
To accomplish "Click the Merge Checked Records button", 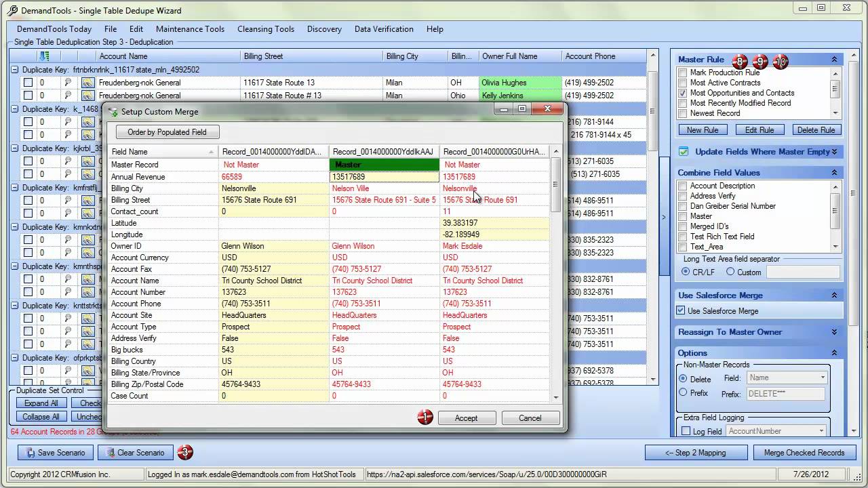I will point(804,453).
